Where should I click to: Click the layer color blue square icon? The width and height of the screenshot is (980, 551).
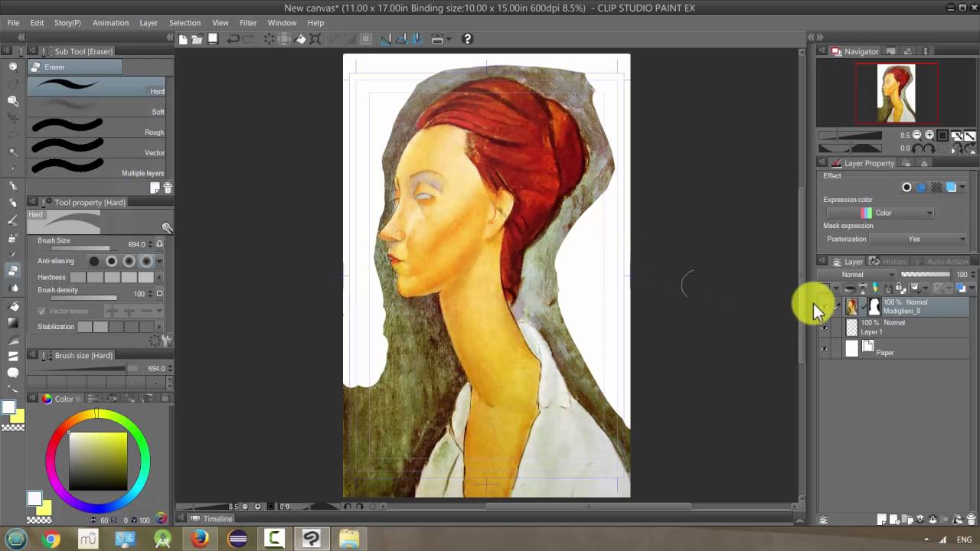[x=951, y=187]
